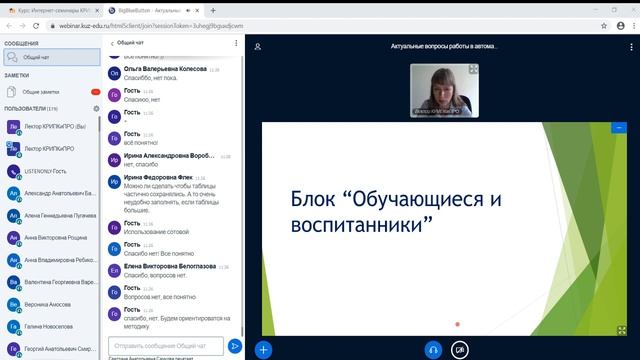Image resolution: width=640 pixels, height=360 pixels.
Task: Make the presentation fullscreen
Action: pos(621,330)
